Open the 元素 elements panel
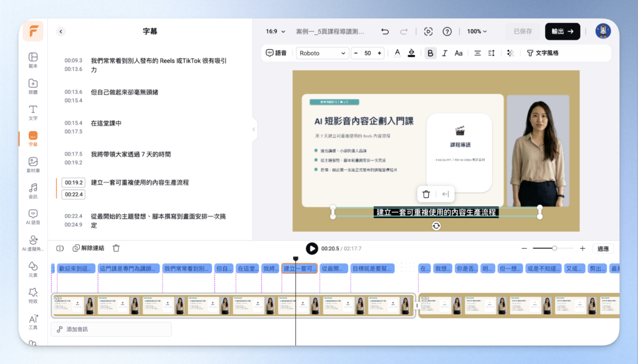 33,269
